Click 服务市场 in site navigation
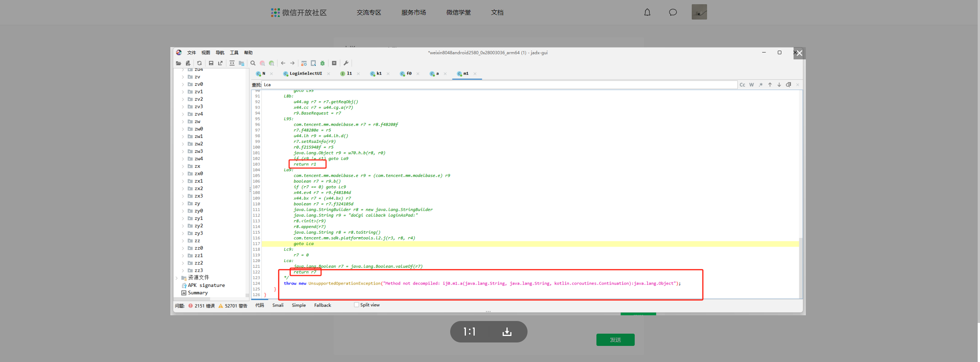This screenshot has width=980, height=362. 414,12
